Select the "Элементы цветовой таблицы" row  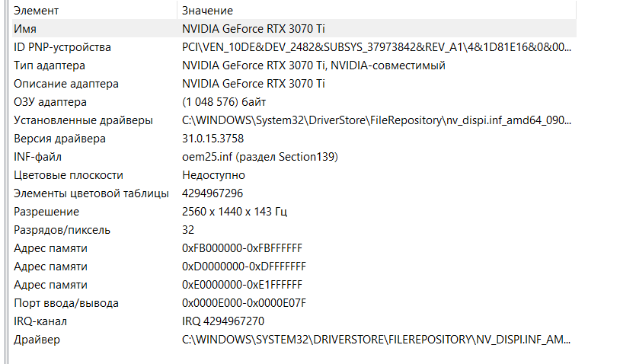tap(91, 193)
